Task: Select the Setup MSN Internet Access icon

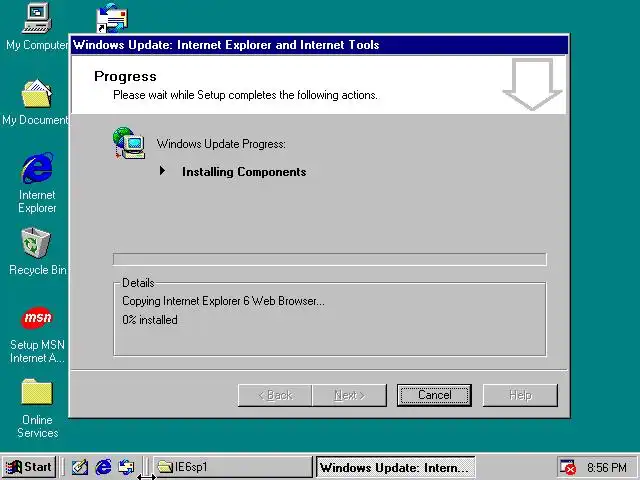Action: (x=37, y=318)
